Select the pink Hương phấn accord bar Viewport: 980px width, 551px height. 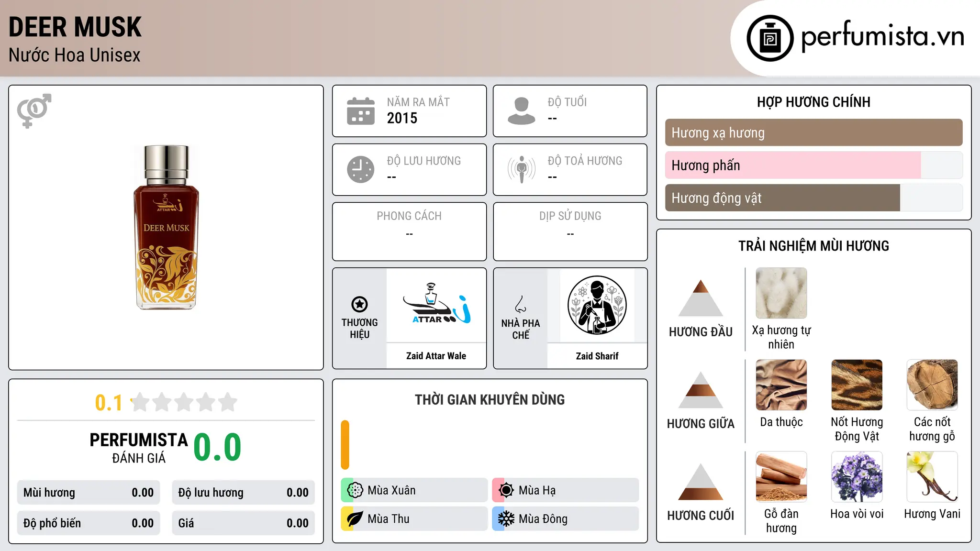pos(814,165)
